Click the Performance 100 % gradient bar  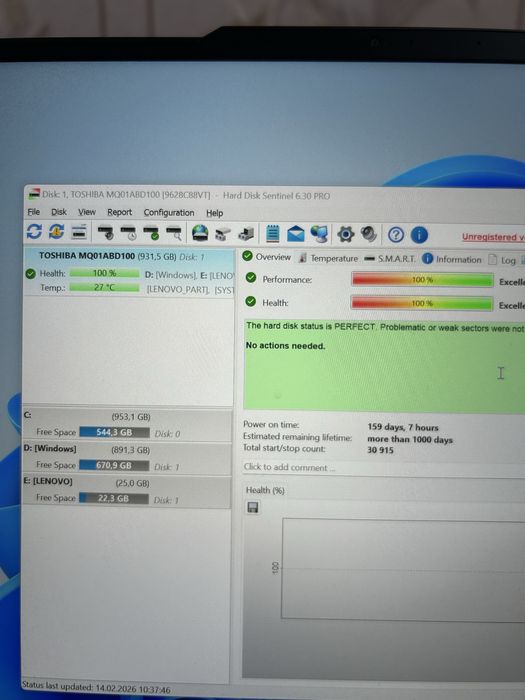click(422, 280)
